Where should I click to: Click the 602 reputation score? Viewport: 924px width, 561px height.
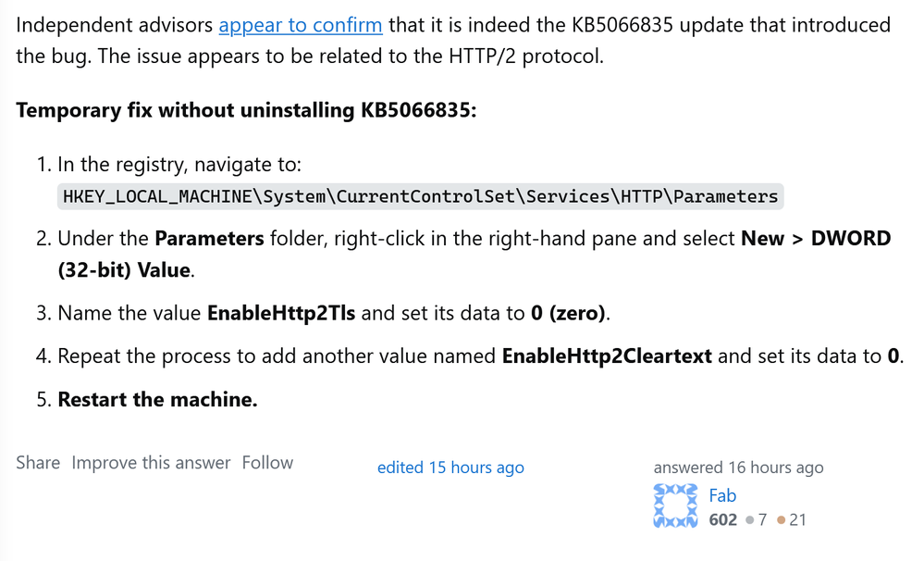coord(722,520)
